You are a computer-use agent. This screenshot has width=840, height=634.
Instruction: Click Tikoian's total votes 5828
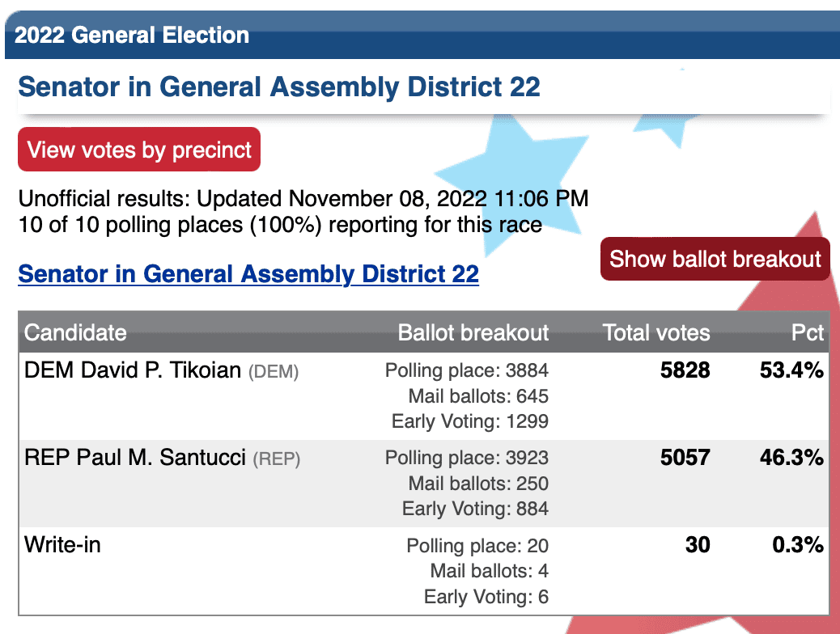click(685, 370)
